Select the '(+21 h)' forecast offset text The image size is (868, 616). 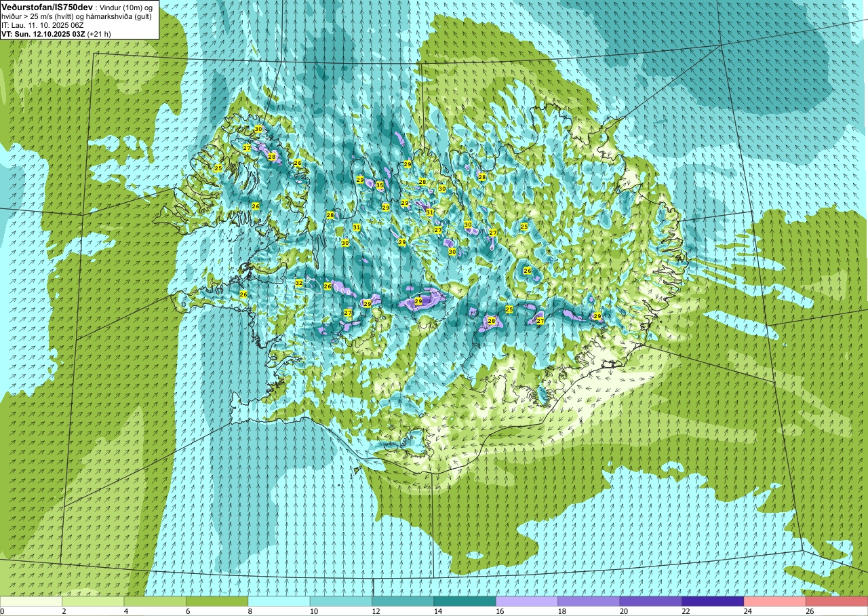click(x=99, y=34)
